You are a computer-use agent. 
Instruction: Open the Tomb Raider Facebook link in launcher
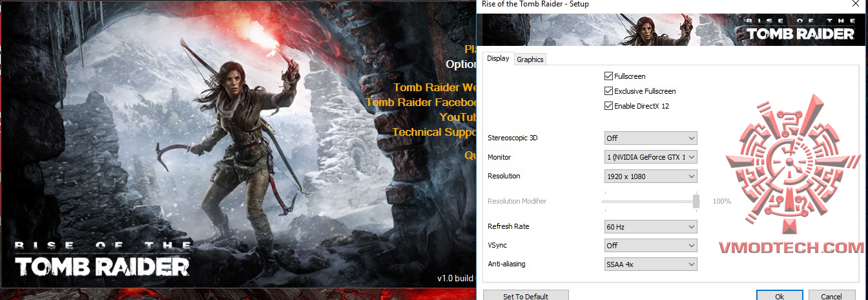(421, 102)
